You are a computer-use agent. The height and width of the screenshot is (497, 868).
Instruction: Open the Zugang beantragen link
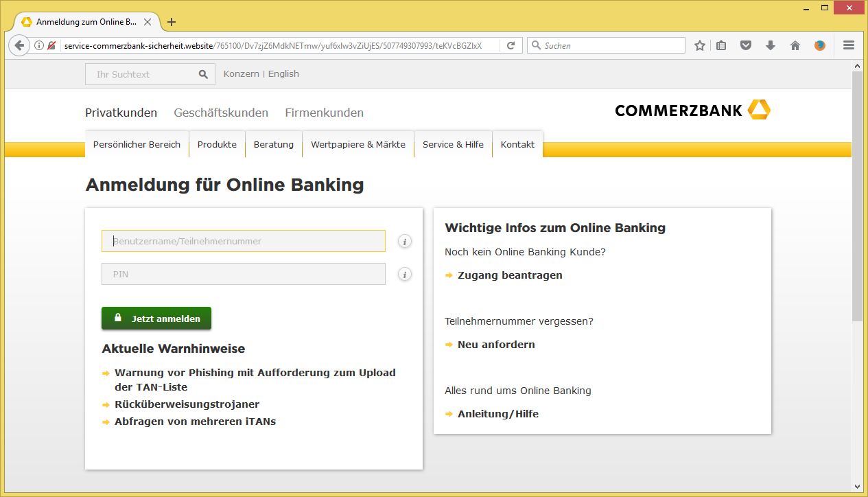click(x=509, y=275)
